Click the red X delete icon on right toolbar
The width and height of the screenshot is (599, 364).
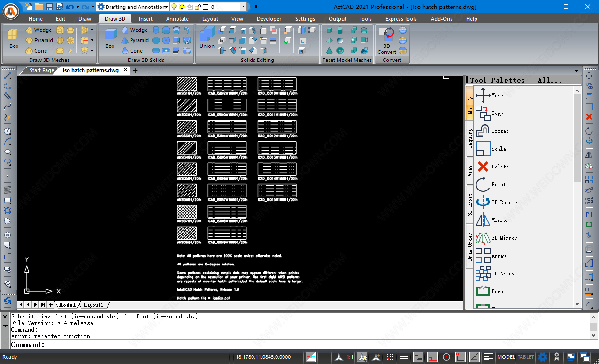point(589,117)
